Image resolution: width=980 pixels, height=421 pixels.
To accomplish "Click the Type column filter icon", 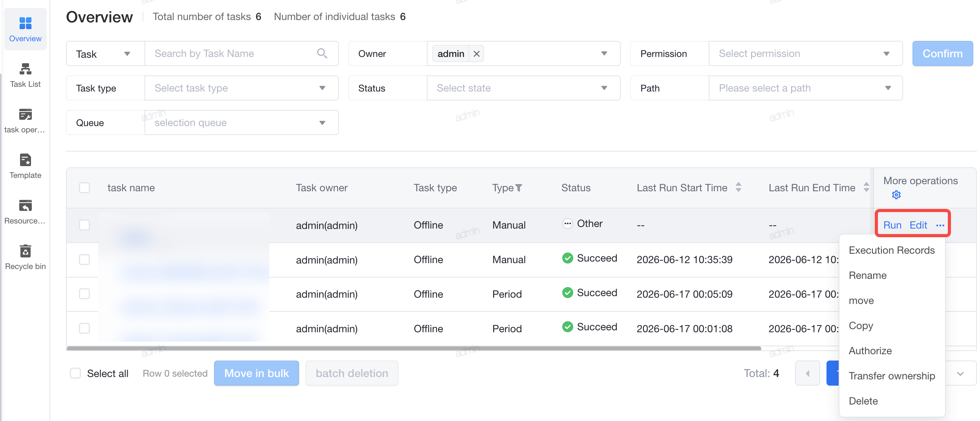I will point(519,188).
